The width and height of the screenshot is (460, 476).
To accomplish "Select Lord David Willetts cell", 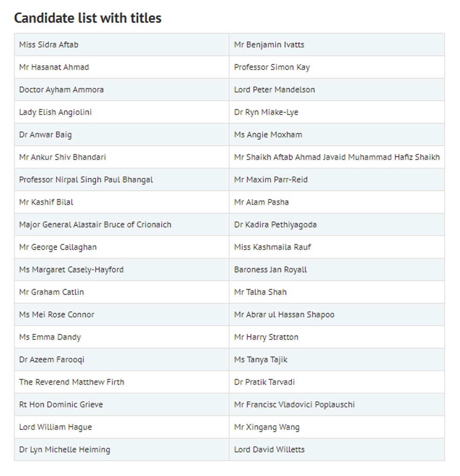I will [269, 450].
